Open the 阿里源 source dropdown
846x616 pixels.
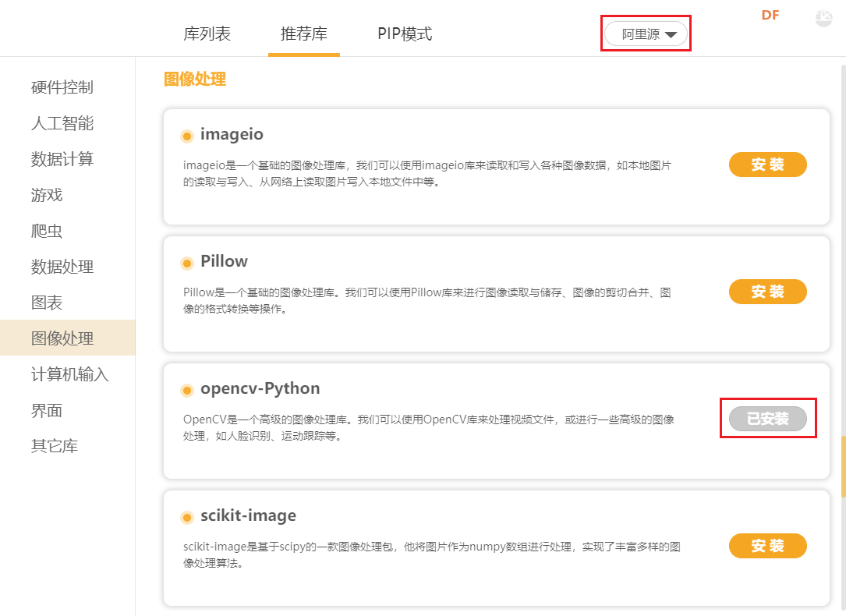click(x=646, y=35)
